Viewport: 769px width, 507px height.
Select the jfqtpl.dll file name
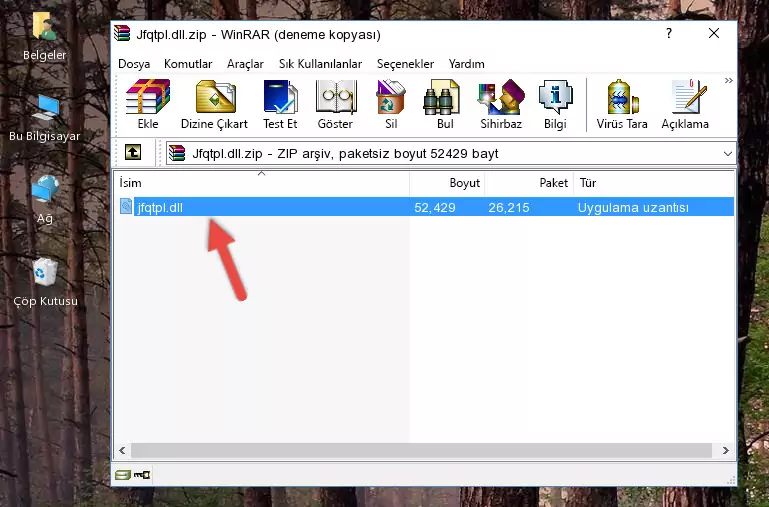160,207
